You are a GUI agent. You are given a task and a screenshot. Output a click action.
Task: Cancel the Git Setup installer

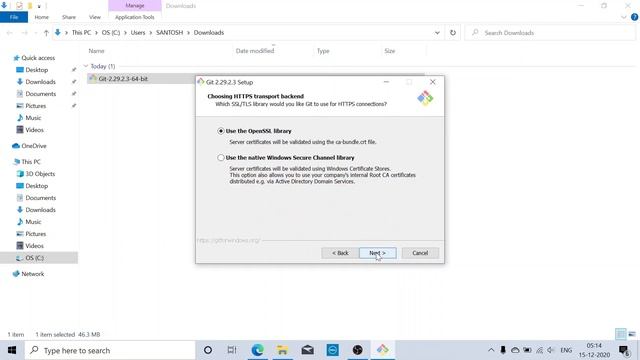pos(420,253)
